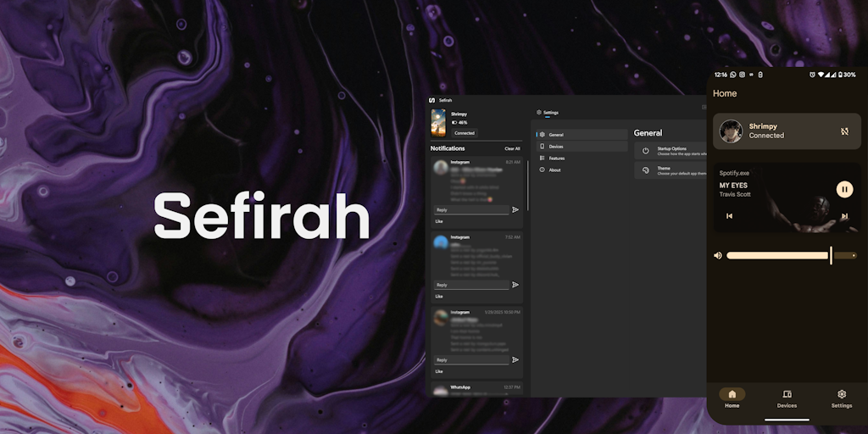The width and height of the screenshot is (868, 434).
Task: Tap the MY EYES song title
Action: 733,186
